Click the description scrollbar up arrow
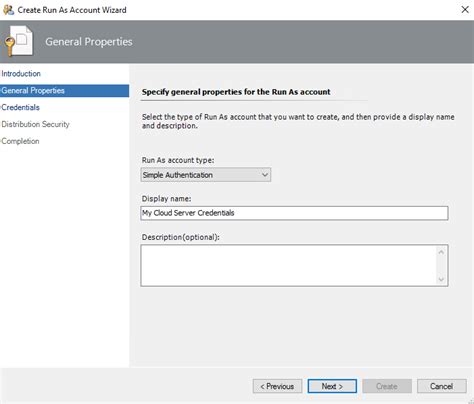Viewport: 474px width, 404px height. pos(441,252)
